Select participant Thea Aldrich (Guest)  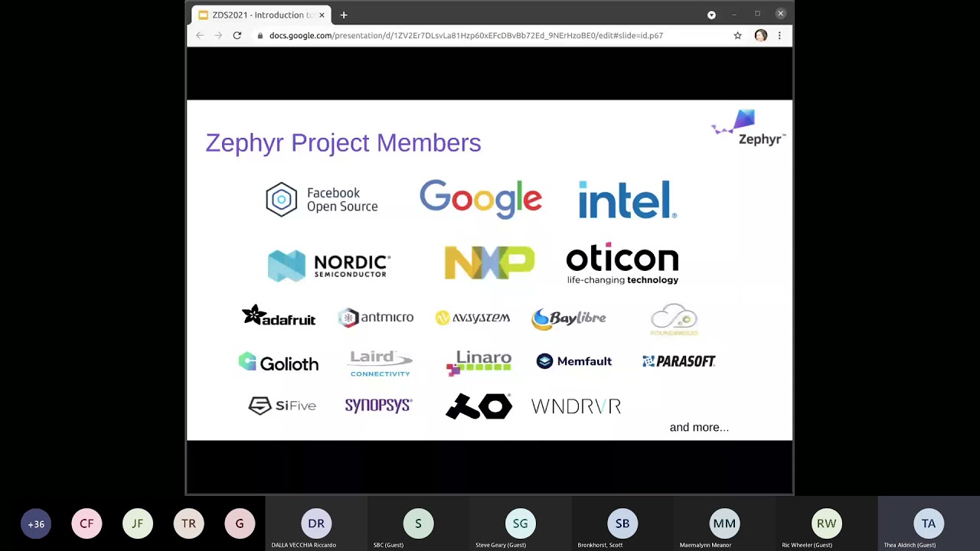(929, 524)
